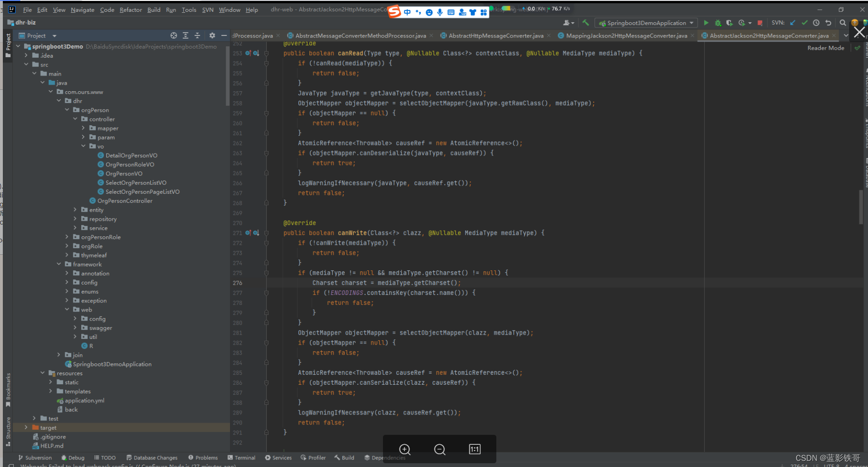Expand the target folder

click(26, 427)
